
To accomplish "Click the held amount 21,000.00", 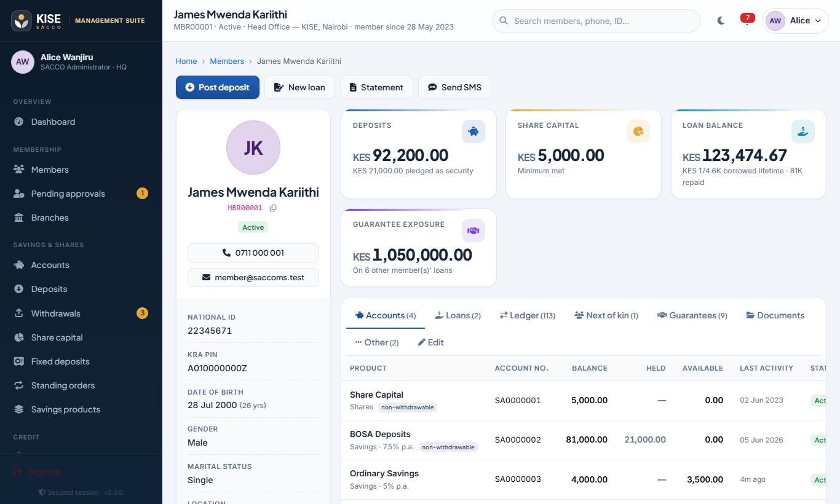I will 645,439.
